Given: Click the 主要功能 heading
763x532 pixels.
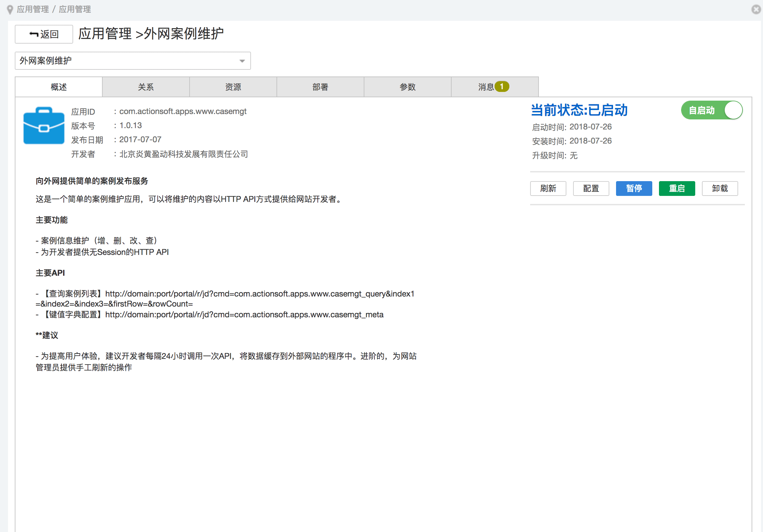Looking at the screenshot, I should coord(52,220).
